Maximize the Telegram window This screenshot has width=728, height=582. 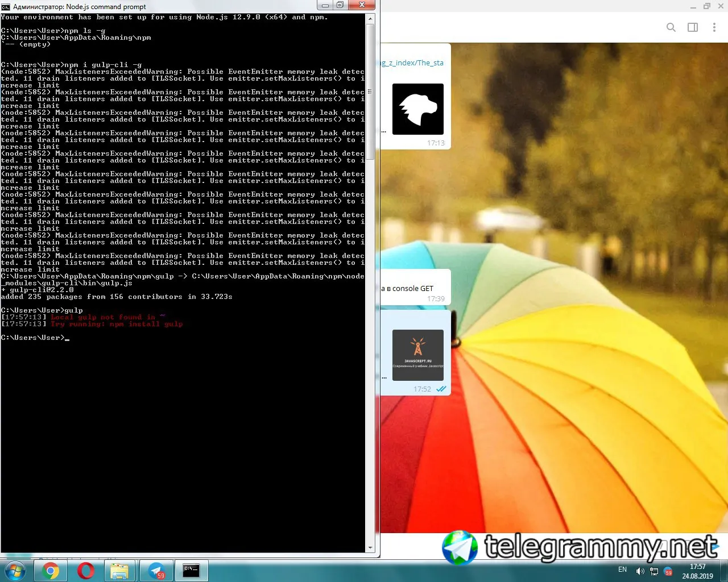pos(707,7)
